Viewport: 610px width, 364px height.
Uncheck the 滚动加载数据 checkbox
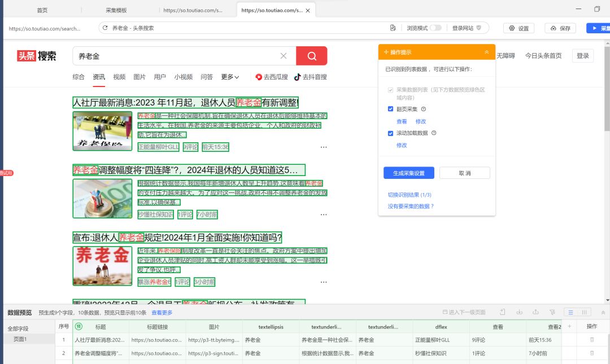tap(391, 133)
